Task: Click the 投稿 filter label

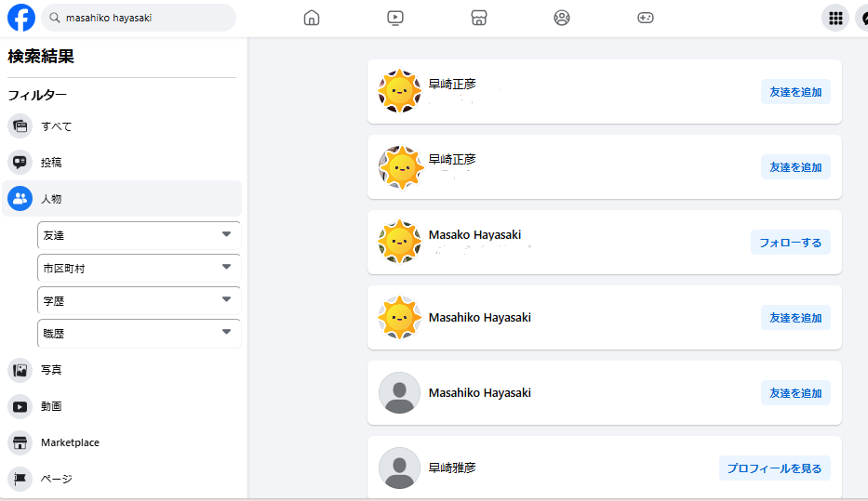Action: [x=51, y=163]
